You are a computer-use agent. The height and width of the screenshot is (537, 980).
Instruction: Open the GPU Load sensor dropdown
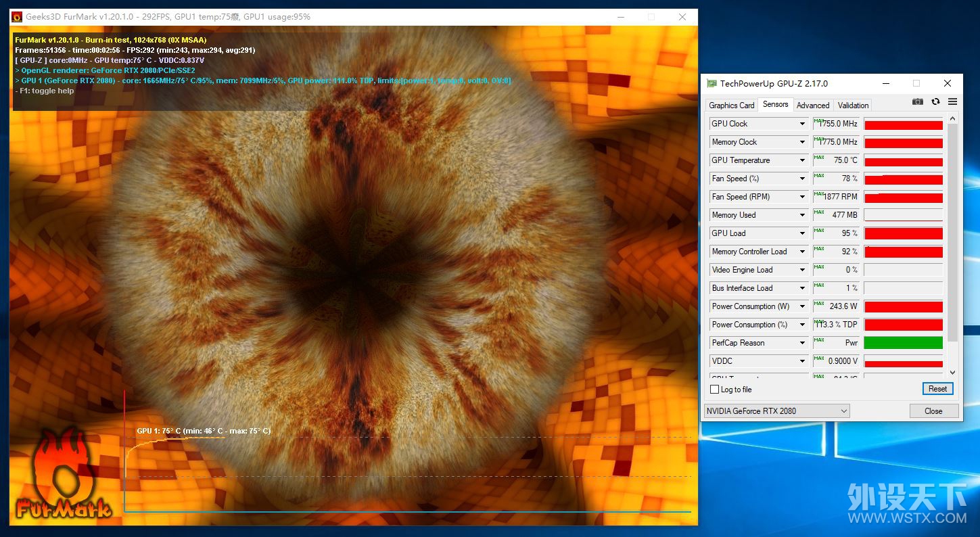click(x=803, y=233)
